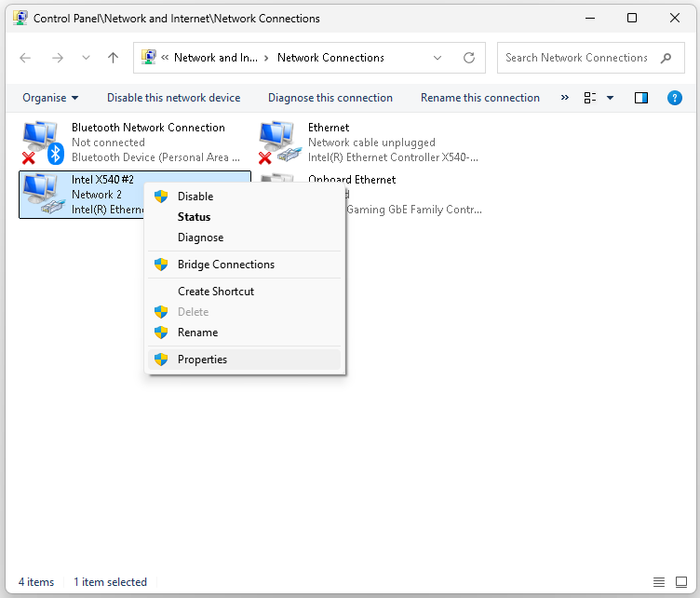Refresh the Network Connections list
700x598 pixels.
coord(469,58)
